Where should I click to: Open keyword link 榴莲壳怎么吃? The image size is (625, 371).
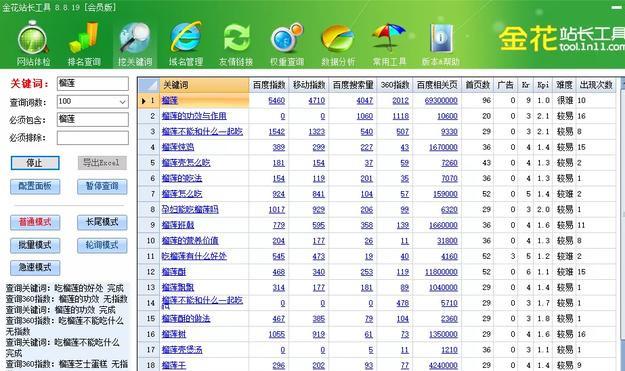coord(186,163)
